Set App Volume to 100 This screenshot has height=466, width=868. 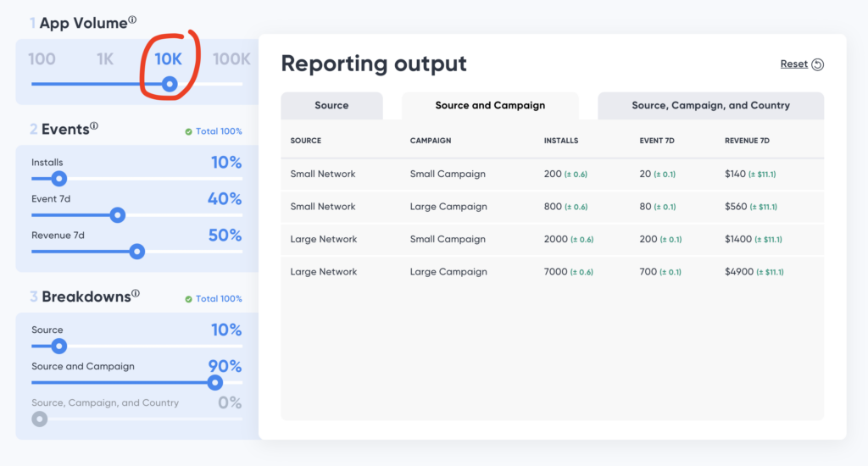point(42,58)
